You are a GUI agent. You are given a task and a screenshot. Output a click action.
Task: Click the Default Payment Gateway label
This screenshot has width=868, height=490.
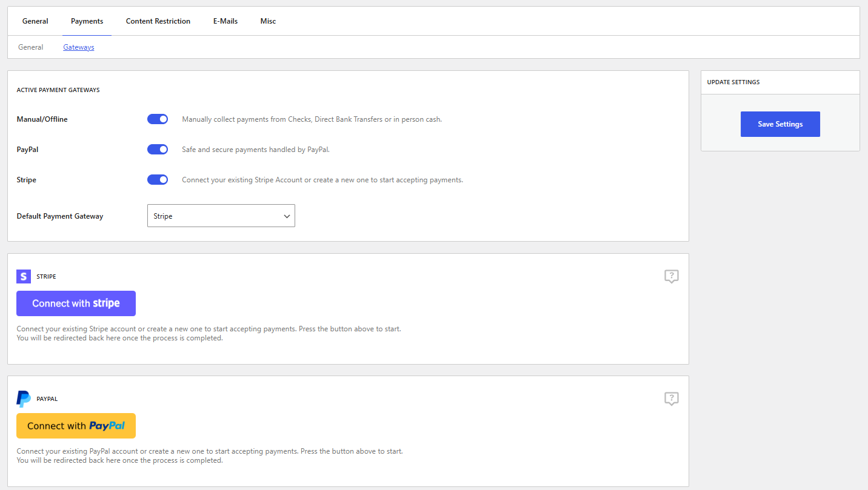coord(60,216)
